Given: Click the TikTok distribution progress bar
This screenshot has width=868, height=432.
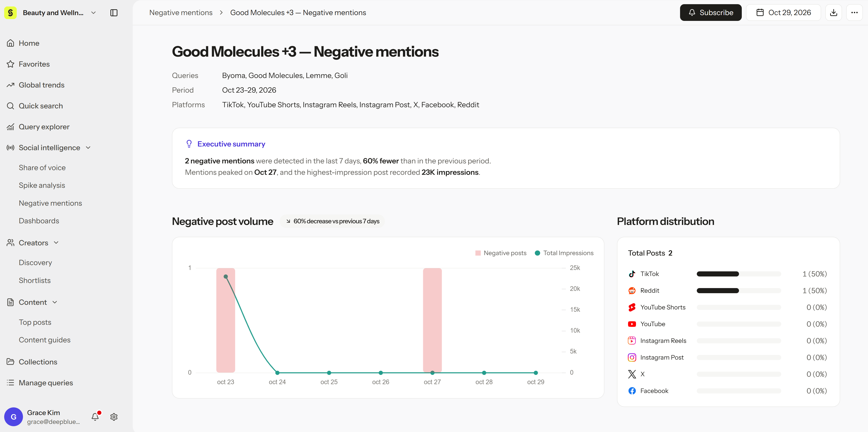Looking at the screenshot, I should point(739,274).
